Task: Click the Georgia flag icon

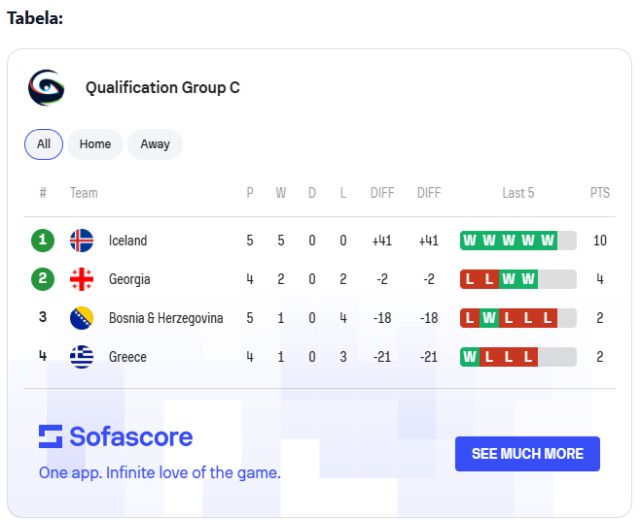Action: tap(82, 279)
